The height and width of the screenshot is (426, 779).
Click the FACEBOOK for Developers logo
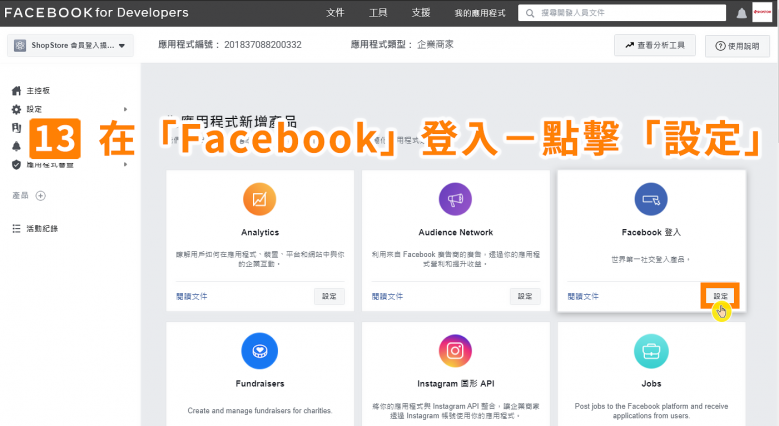pyautogui.click(x=96, y=13)
